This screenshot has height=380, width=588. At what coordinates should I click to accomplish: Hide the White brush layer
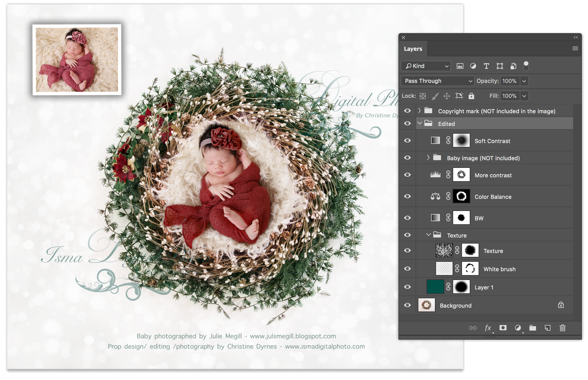(x=407, y=269)
